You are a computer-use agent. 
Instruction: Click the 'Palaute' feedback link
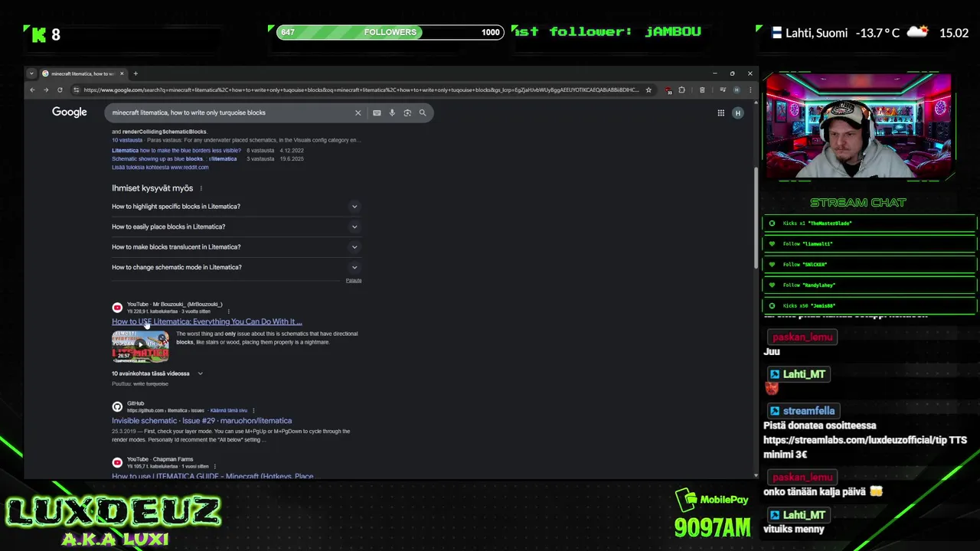click(x=354, y=280)
